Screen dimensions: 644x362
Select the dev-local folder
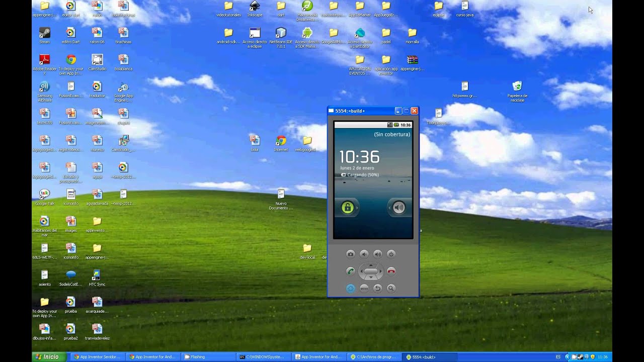307,251
